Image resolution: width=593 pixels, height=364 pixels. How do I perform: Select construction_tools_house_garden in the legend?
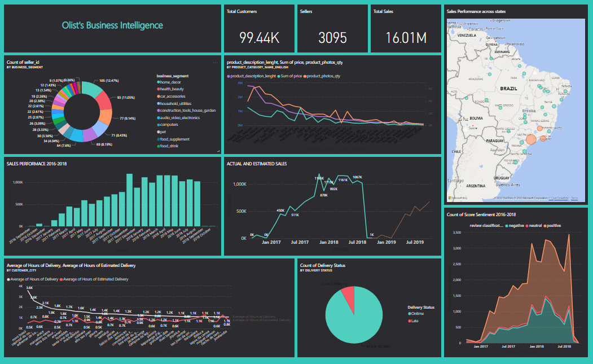pyautogui.click(x=186, y=111)
